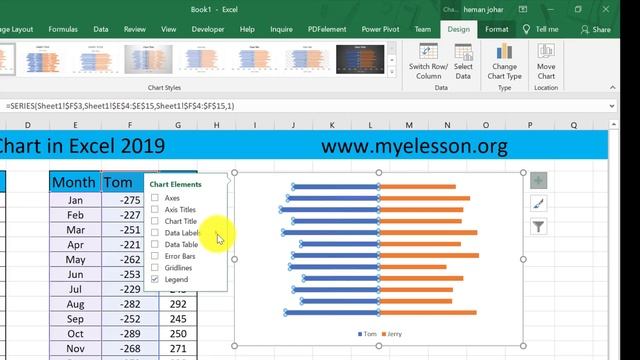The image size is (640, 360).
Task: Select the Jan cell
Action: [x=76, y=200]
